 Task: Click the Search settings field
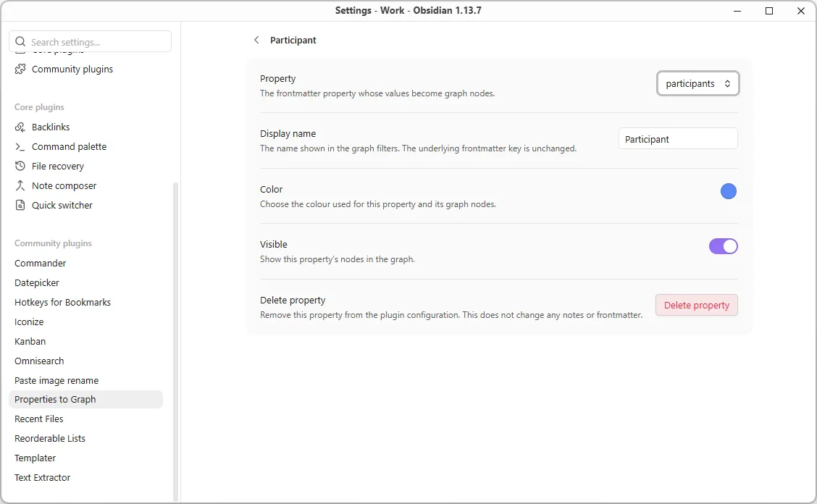click(x=90, y=42)
